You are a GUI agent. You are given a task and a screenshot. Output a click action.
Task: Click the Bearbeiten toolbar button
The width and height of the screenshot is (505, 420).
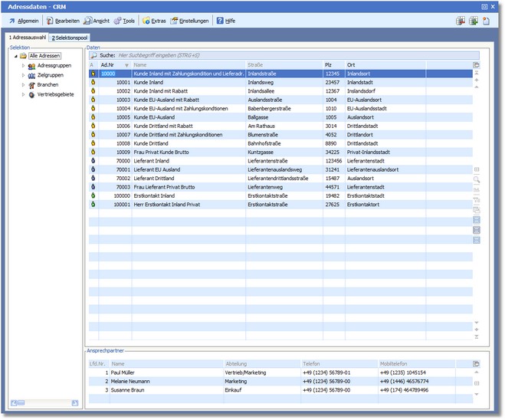(63, 21)
